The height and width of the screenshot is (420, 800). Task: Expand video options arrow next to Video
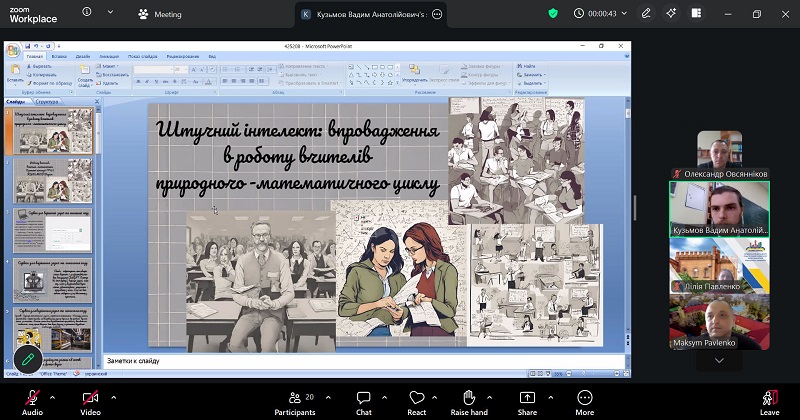point(113,397)
